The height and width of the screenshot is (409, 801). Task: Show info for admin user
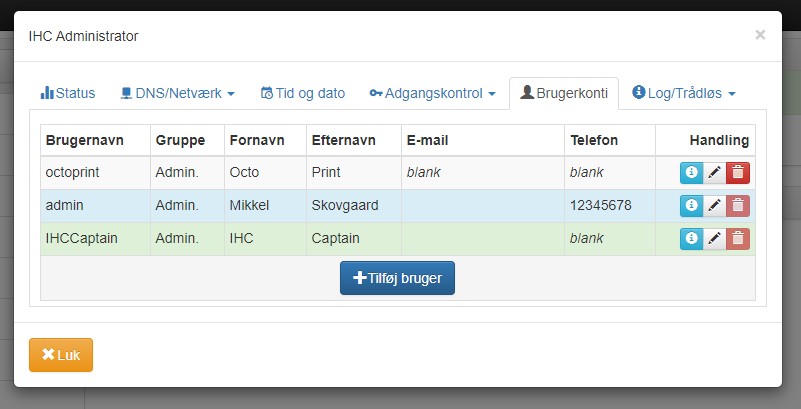(691, 206)
